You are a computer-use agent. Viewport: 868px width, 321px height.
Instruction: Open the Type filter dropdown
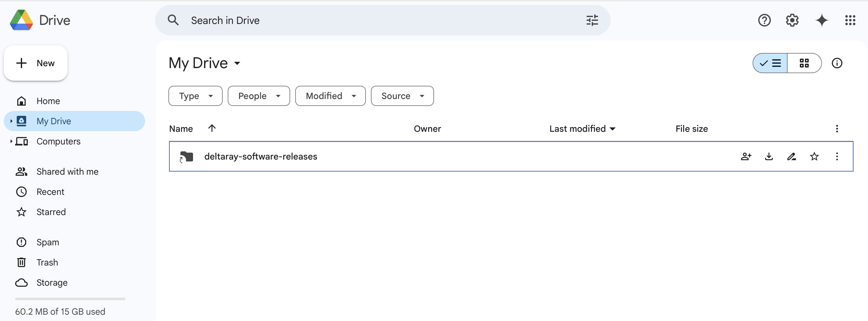coord(196,96)
